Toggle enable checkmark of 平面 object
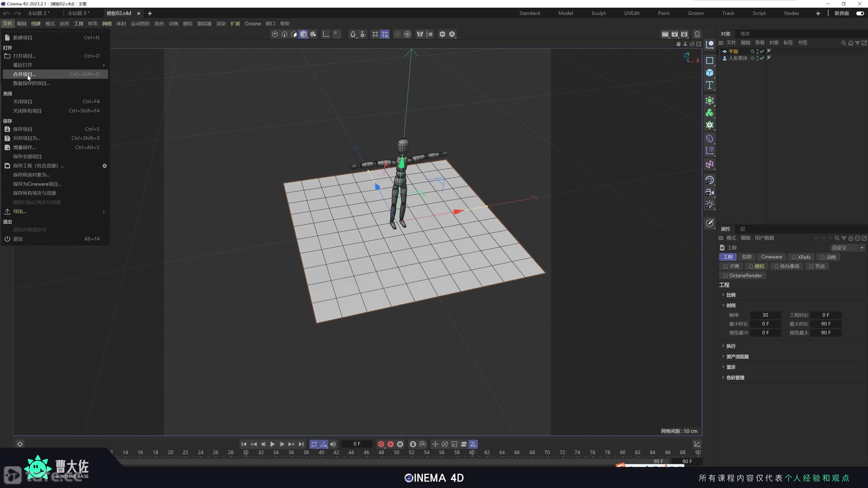This screenshot has height=488, width=868. coord(762,51)
